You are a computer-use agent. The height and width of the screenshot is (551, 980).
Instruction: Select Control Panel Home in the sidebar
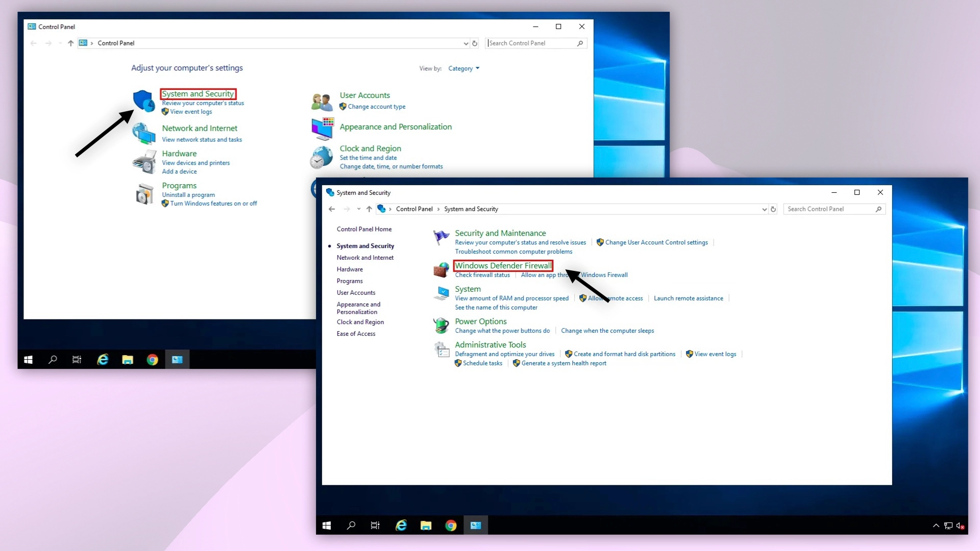364,229
